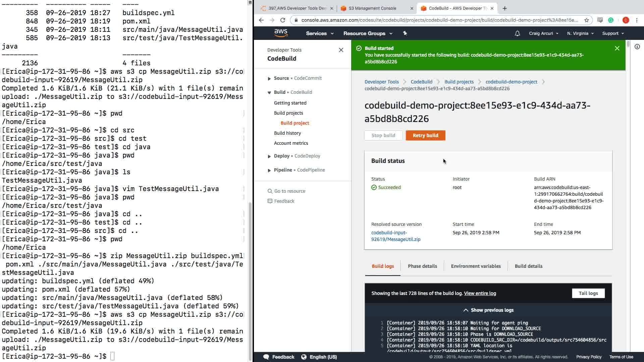Screen dimensions: 644x362
Task: Switch to the Phase details tab
Action: [x=422, y=266]
